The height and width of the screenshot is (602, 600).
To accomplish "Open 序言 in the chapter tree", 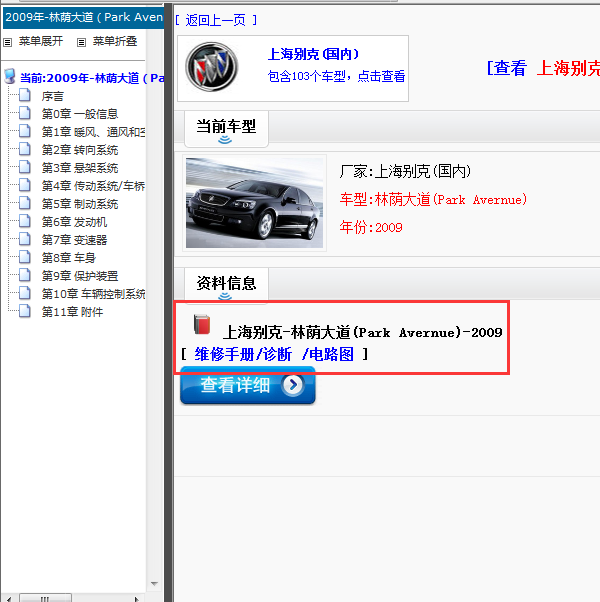I will coord(53,96).
